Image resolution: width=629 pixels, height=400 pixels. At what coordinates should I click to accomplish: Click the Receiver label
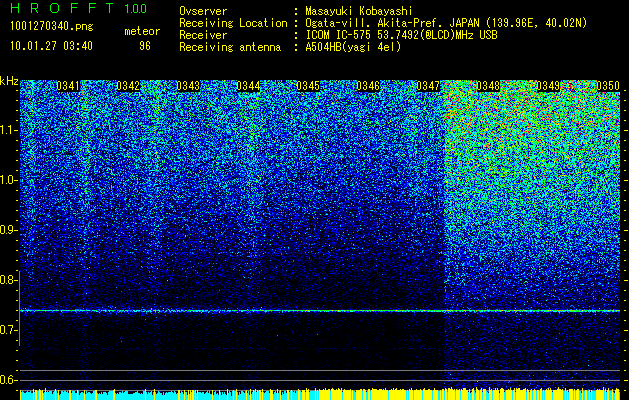[203, 35]
